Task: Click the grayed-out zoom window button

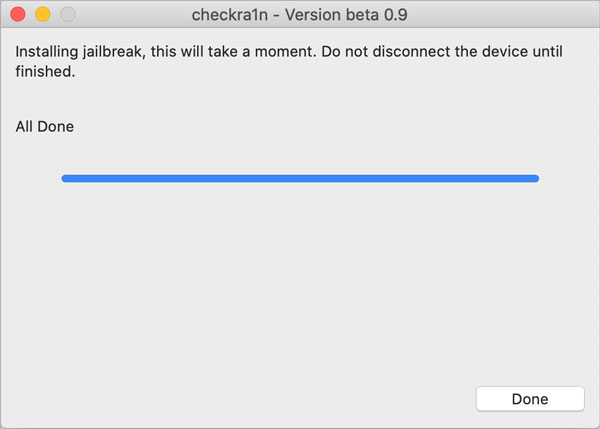Action: [68, 15]
